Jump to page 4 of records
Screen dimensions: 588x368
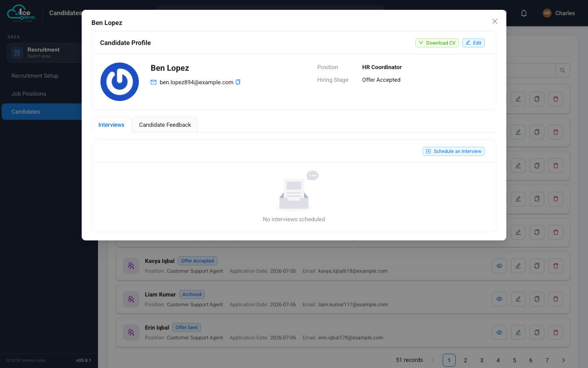(x=498, y=360)
